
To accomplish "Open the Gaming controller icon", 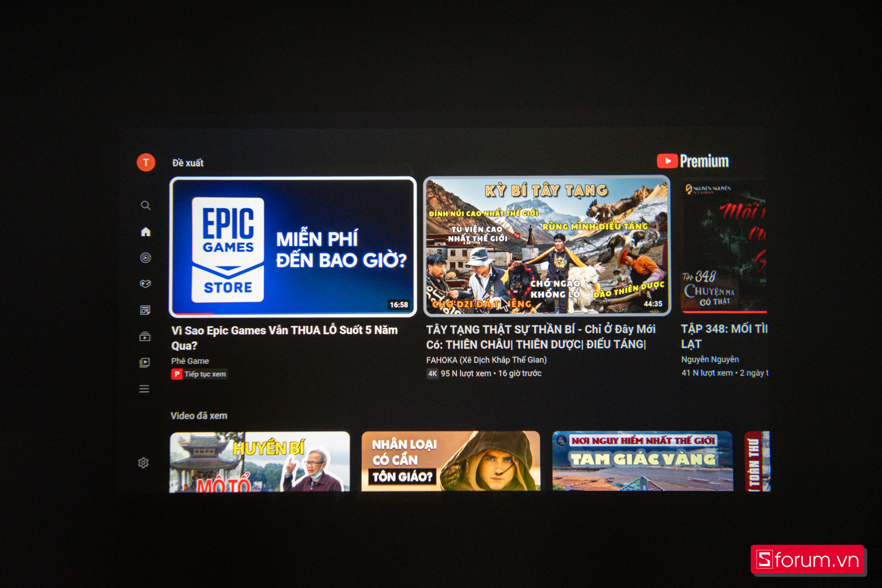I will pyautogui.click(x=145, y=284).
